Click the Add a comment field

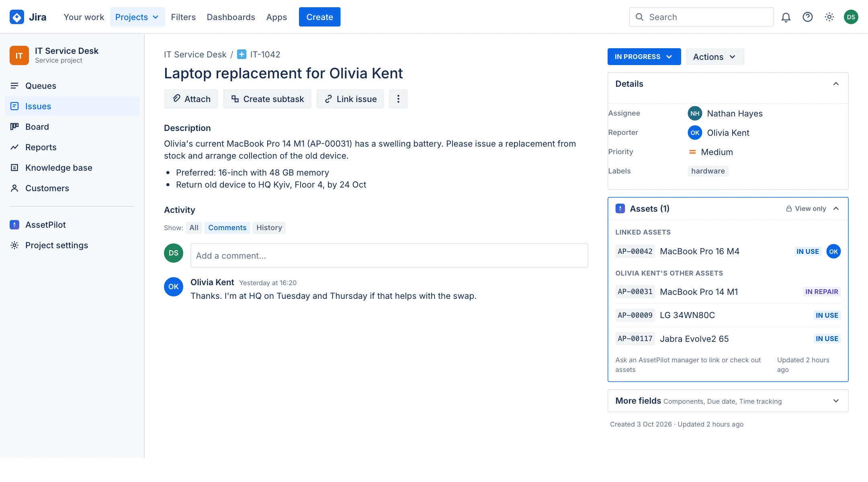[x=389, y=255]
